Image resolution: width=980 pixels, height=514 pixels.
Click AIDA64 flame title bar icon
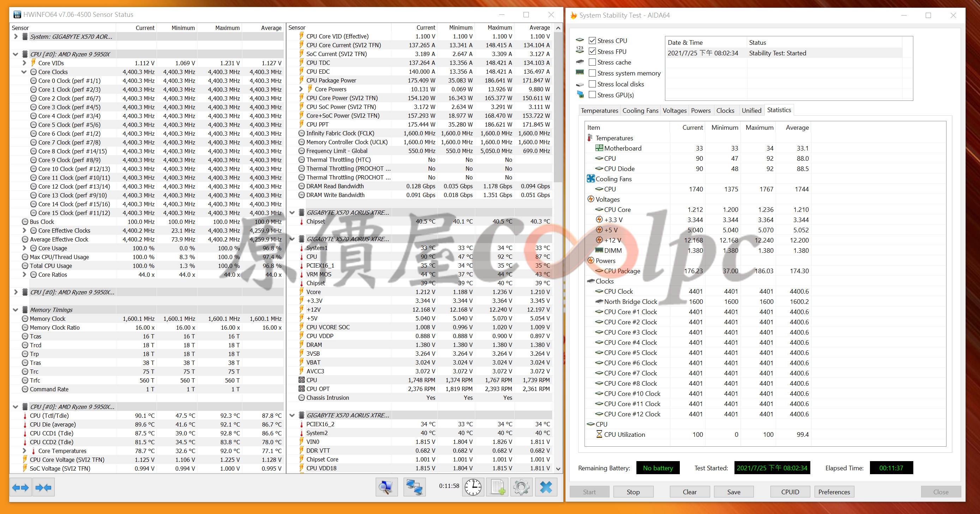(574, 15)
